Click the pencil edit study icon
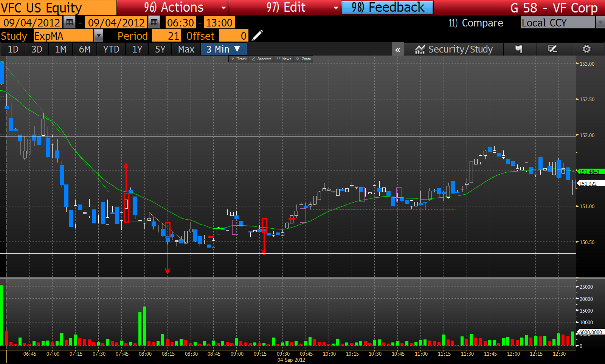This screenshot has width=605, height=364. pos(257,36)
